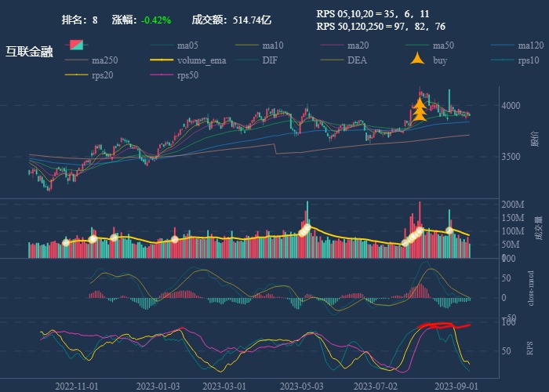549x392 pixels.
Task: Click the red-green candlestick legend icon
Action: click(x=77, y=45)
